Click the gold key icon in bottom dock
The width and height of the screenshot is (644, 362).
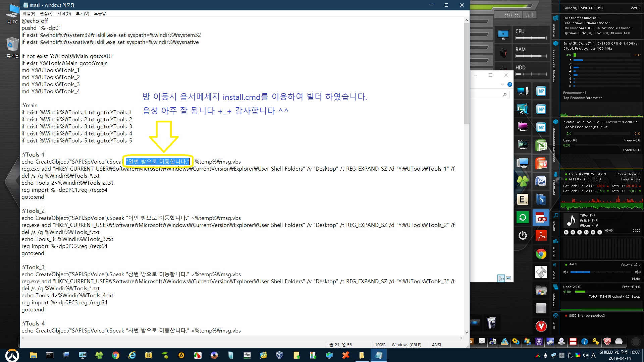click(596, 341)
